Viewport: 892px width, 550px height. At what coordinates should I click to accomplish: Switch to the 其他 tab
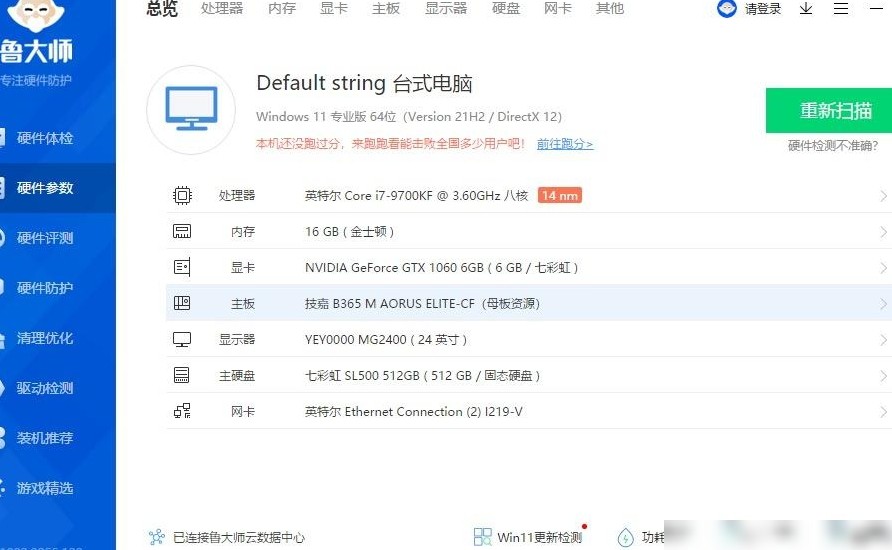[610, 9]
